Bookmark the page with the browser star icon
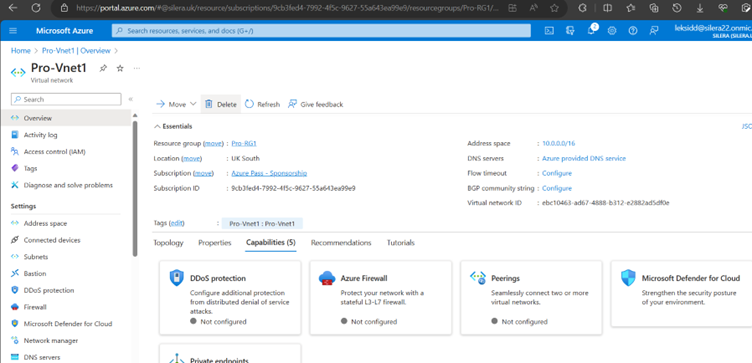Image resolution: width=752 pixels, height=363 pixels. click(554, 8)
